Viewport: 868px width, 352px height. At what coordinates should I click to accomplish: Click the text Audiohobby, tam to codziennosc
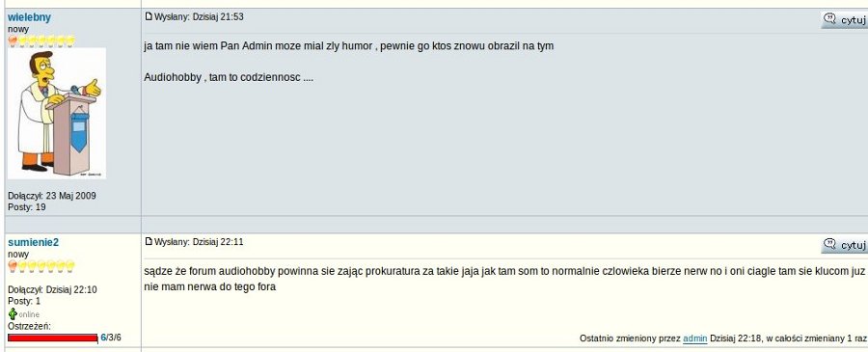229,78
